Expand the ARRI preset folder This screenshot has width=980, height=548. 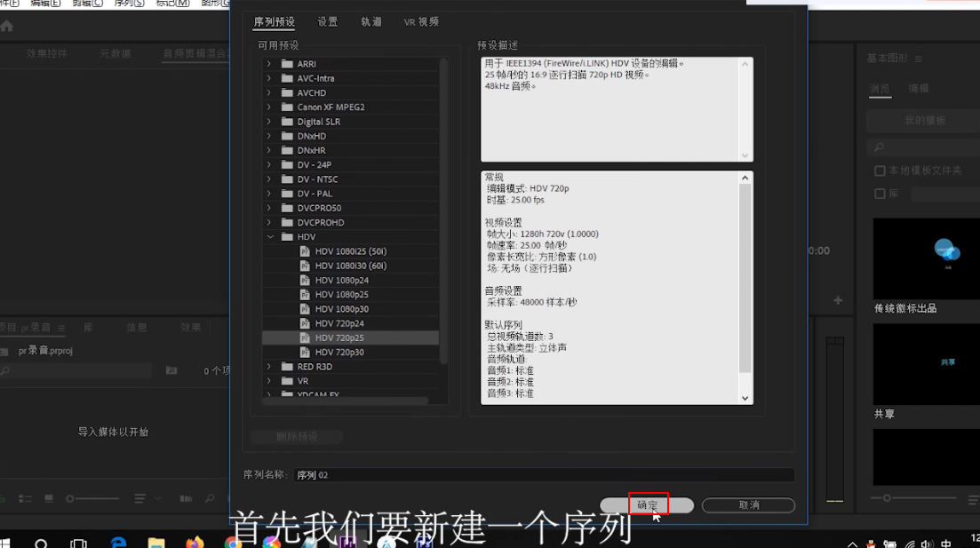pos(269,63)
